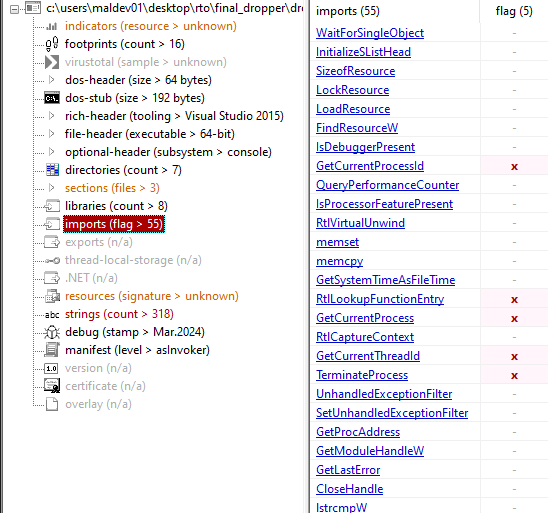The height and width of the screenshot is (513, 548).
Task: Click the directories grid icon
Action: [x=52, y=170]
